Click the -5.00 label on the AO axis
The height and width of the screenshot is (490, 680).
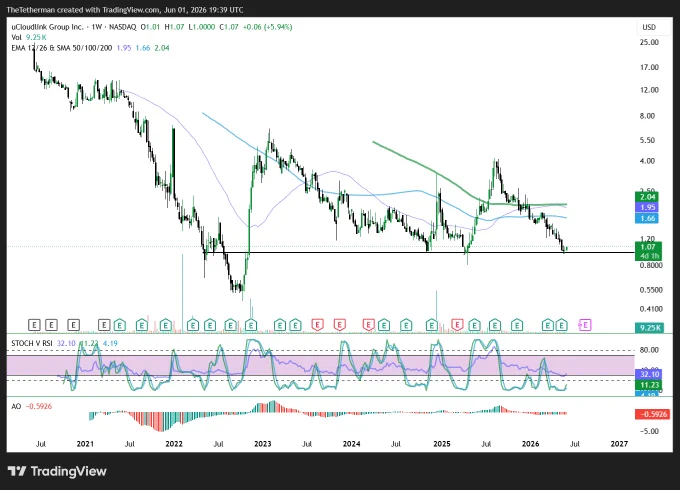point(649,431)
